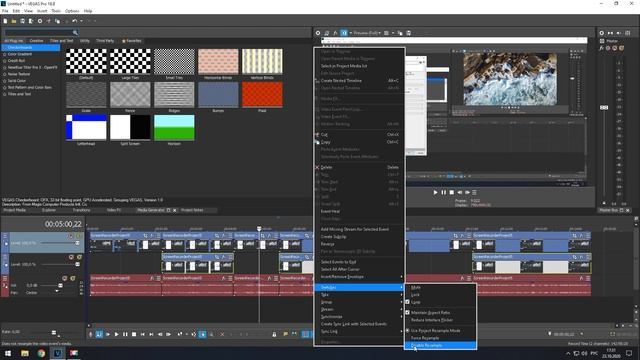Click Pause in the timeline transport bar

pos(125,334)
